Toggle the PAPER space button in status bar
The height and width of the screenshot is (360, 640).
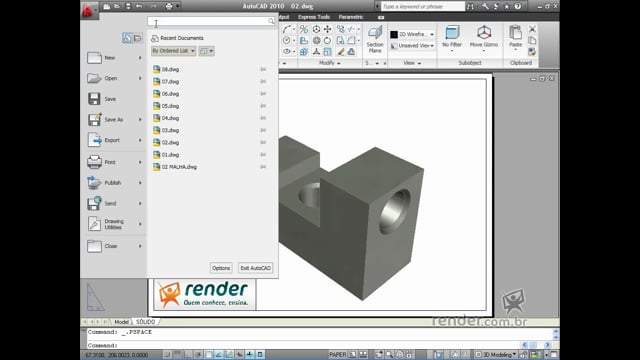click(338, 355)
